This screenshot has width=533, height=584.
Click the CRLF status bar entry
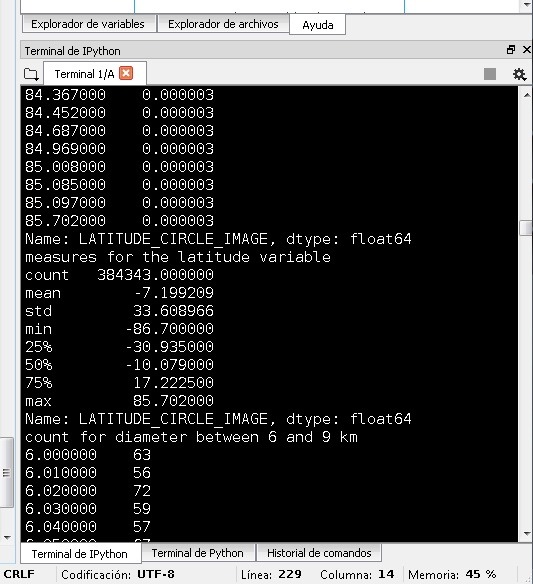[x=19, y=574]
